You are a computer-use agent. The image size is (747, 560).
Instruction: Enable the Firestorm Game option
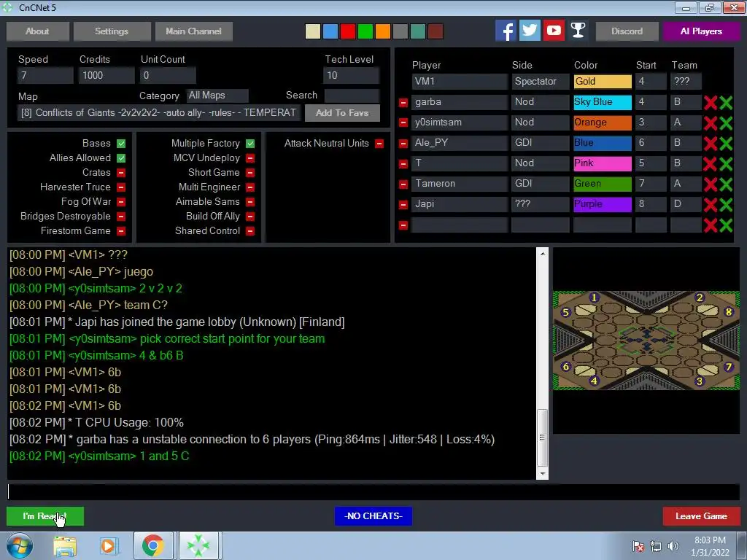(x=121, y=231)
